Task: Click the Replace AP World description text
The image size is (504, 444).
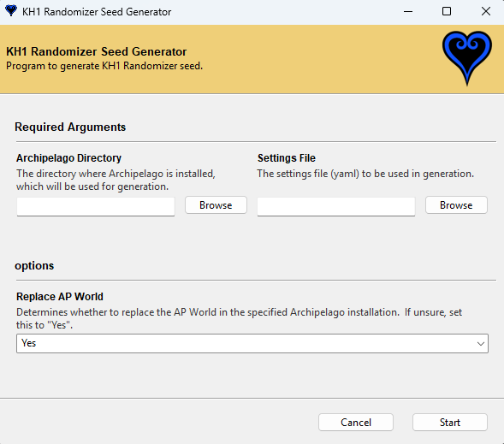Action: pos(239,318)
